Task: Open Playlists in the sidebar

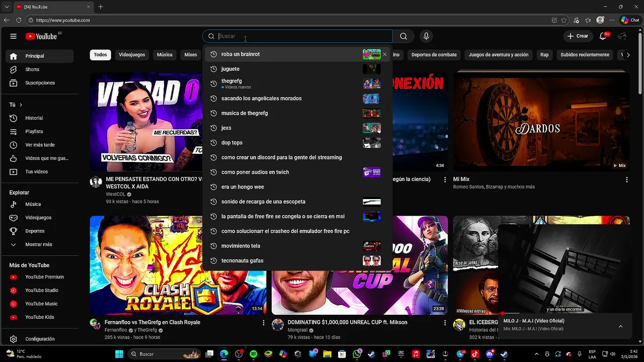Action: [x=39, y=132]
